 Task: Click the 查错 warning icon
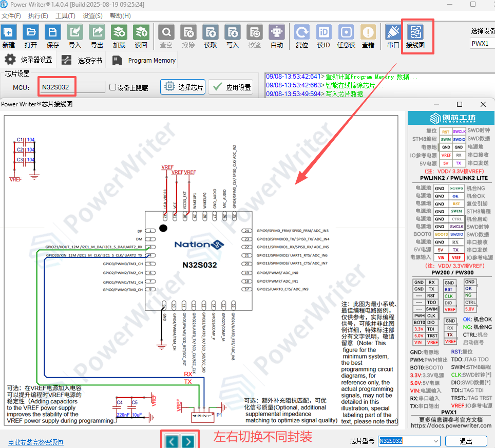pyautogui.click(x=368, y=35)
